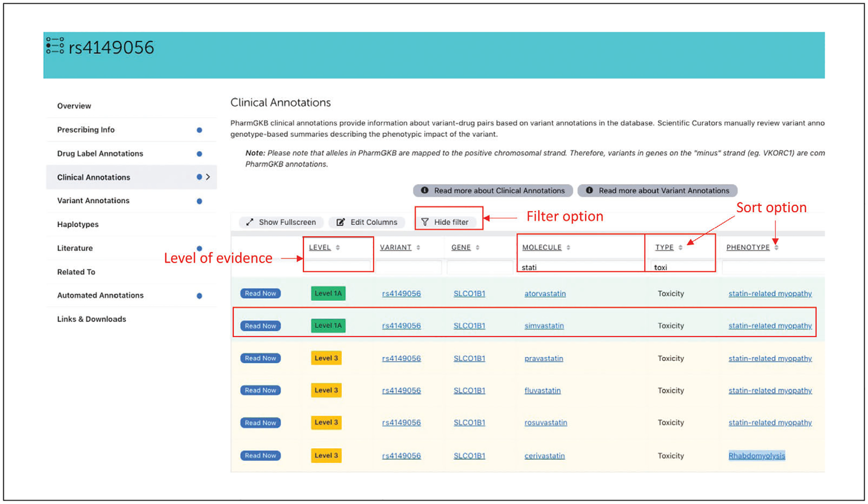The height and width of the screenshot is (504, 868).
Task: Click Read more about Clinical Annotations
Action: tap(493, 191)
